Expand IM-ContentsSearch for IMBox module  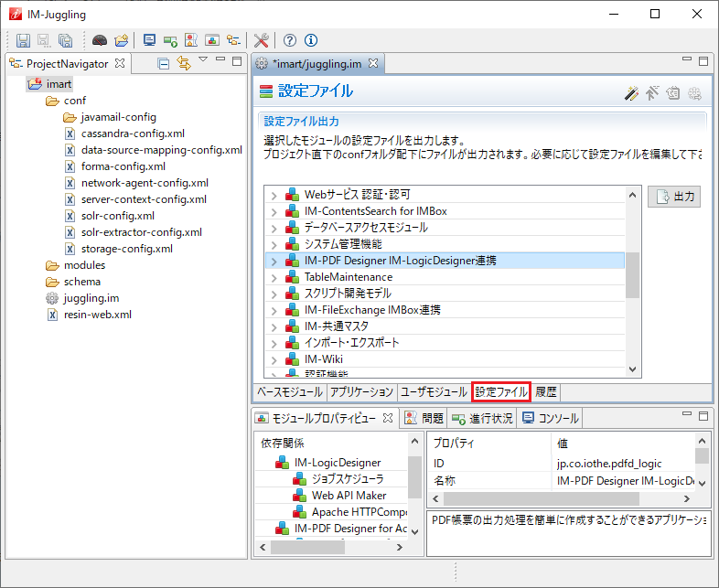click(x=274, y=212)
